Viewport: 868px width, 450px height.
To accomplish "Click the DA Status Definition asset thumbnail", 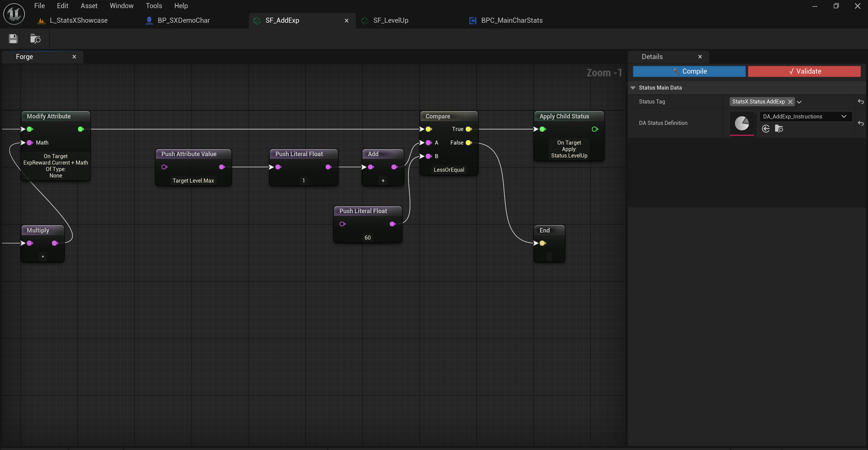I will coord(742,123).
